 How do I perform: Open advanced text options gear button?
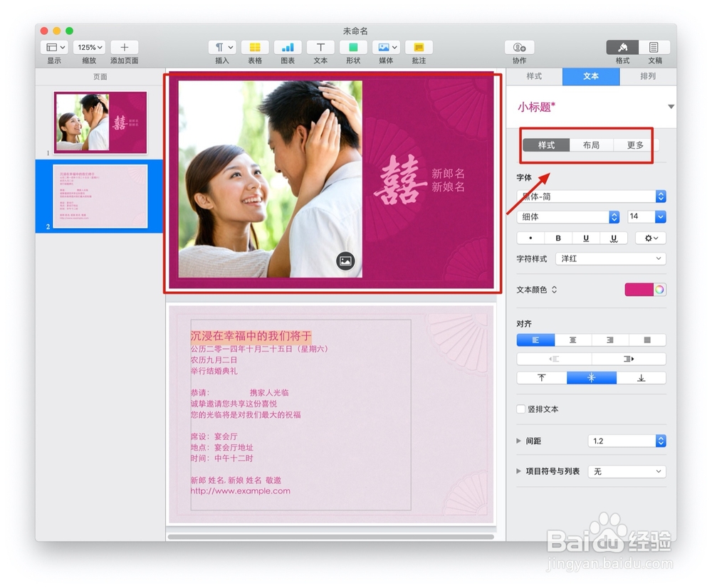650,238
